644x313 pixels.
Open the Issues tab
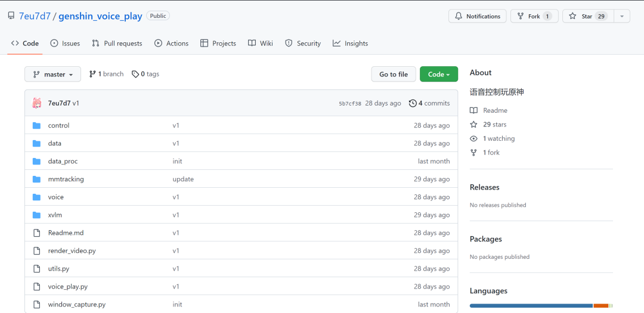tap(65, 43)
